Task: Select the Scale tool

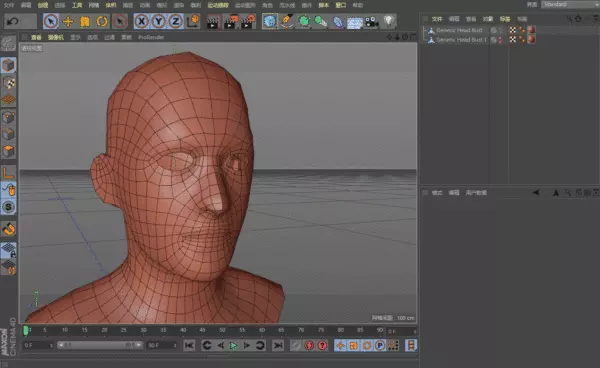Action: click(x=85, y=21)
